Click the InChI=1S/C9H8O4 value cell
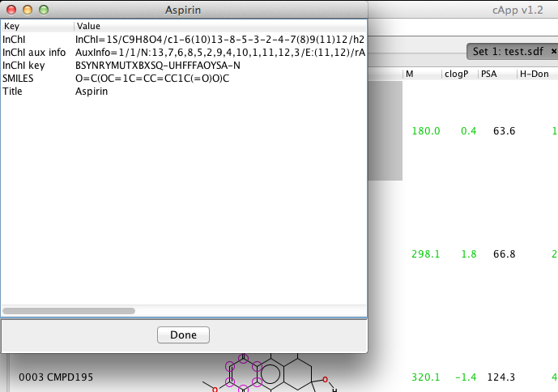This screenshot has height=392, width=558. click(220, 39)
